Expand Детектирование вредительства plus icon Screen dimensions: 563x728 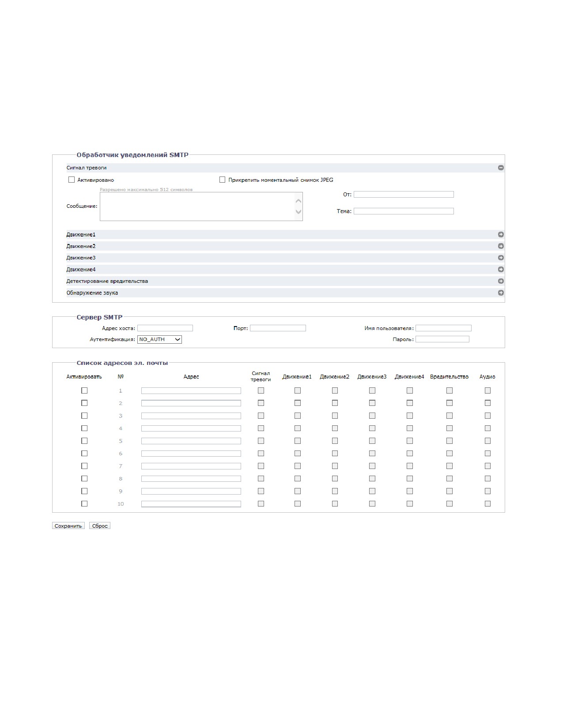(501, 281)
